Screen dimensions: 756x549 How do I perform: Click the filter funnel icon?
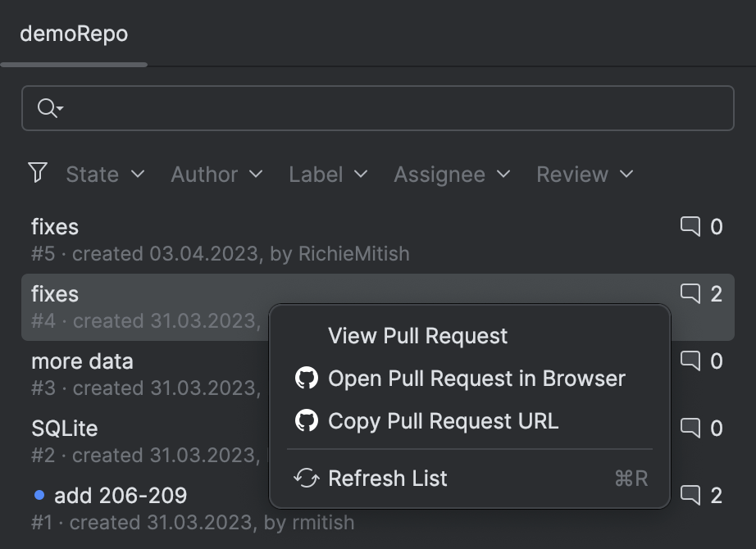[38, 173]
